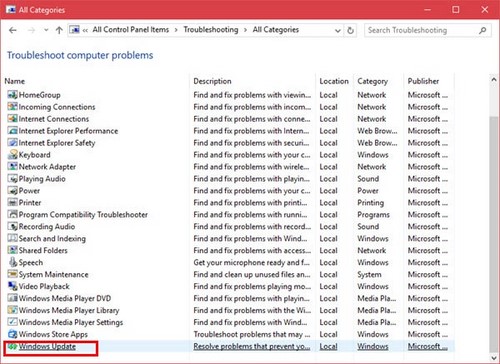Launch the Network Adapter troubleshooter

[47, 167]
